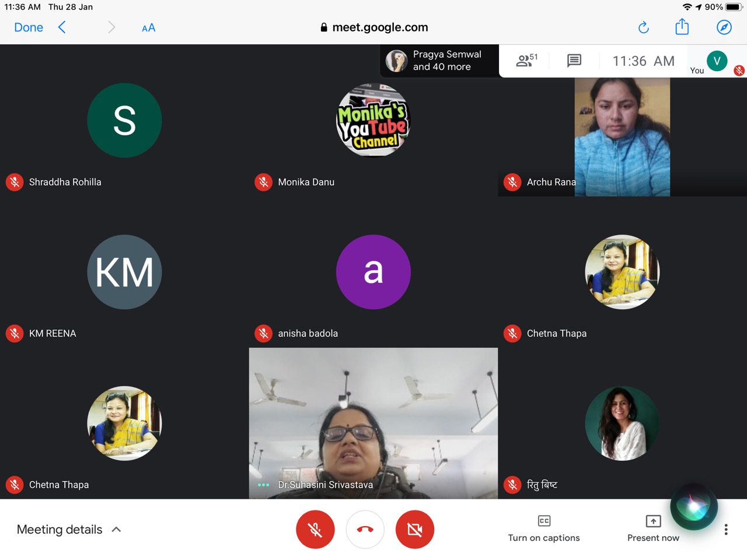Click the name label 'Archu Rana'
Screen dimensions: 747x560
pyautogui.click(x=551, y=182)
